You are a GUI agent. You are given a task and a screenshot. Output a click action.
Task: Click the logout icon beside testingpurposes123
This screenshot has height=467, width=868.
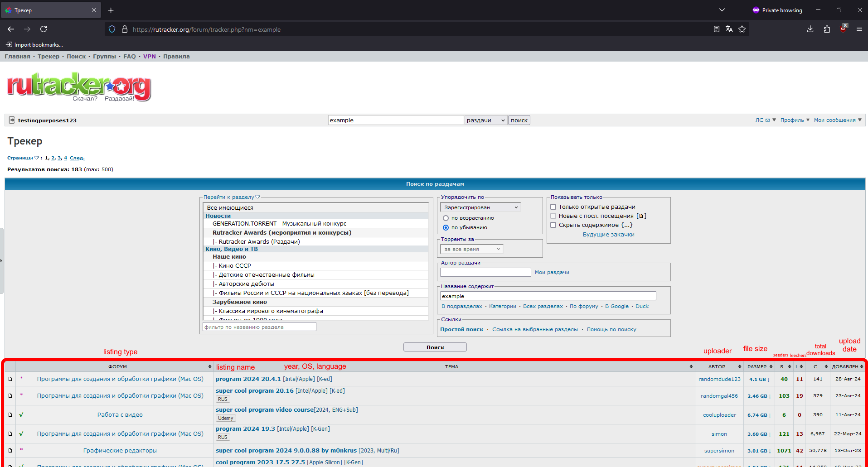point(12,120)
